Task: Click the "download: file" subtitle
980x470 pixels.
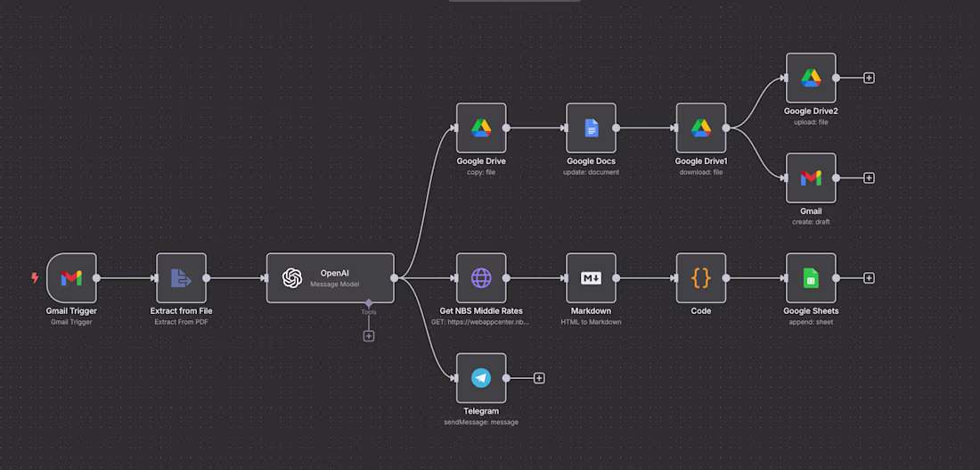Action: pyautogui.click(x=701, y=172)
